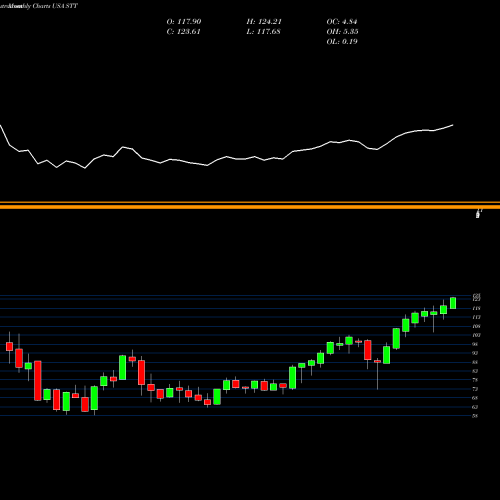Screen dimensions: 500x500
Task: Click the thick orange horizontal separator line
Action: click(x=250, y=207)
